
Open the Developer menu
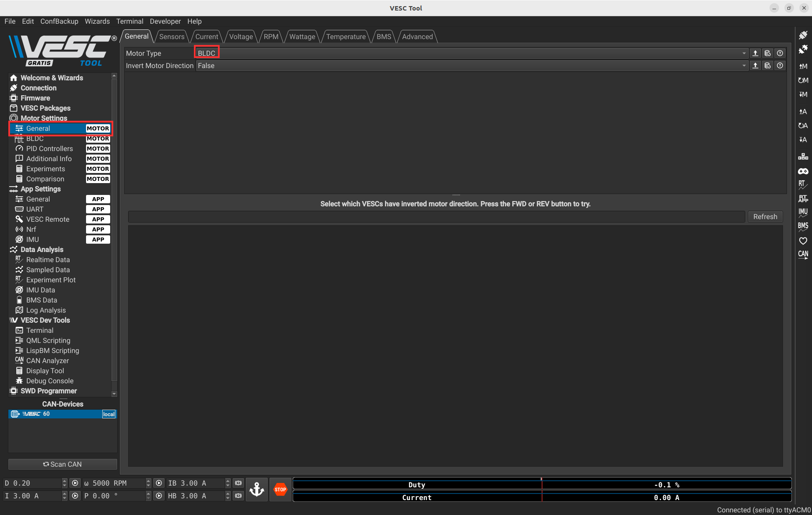tap(165, 21)
